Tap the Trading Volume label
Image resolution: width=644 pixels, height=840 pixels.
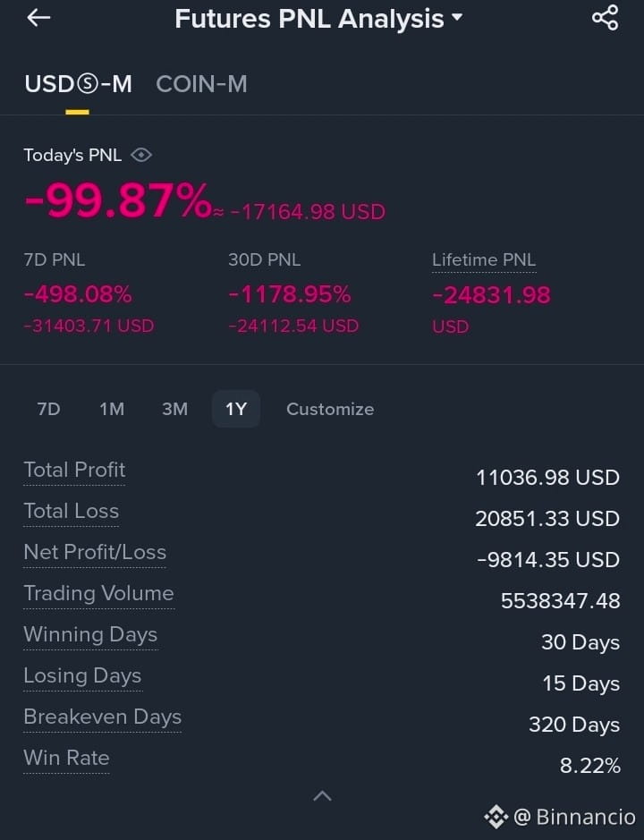99,594
